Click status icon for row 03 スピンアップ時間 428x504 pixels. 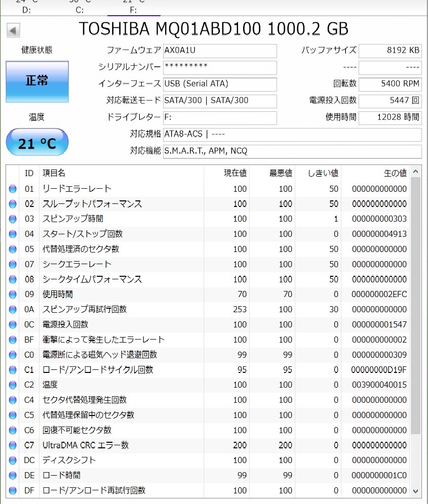13,219
